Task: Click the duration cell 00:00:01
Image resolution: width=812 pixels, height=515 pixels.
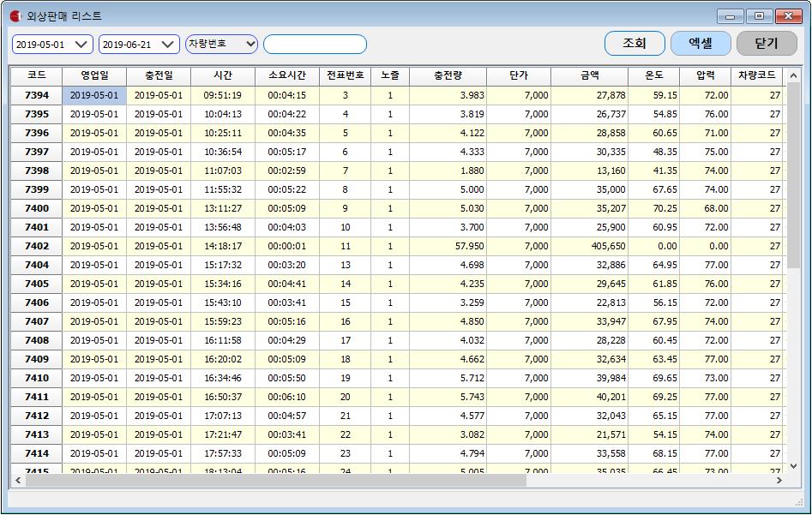Action: (x=287, y=246)
